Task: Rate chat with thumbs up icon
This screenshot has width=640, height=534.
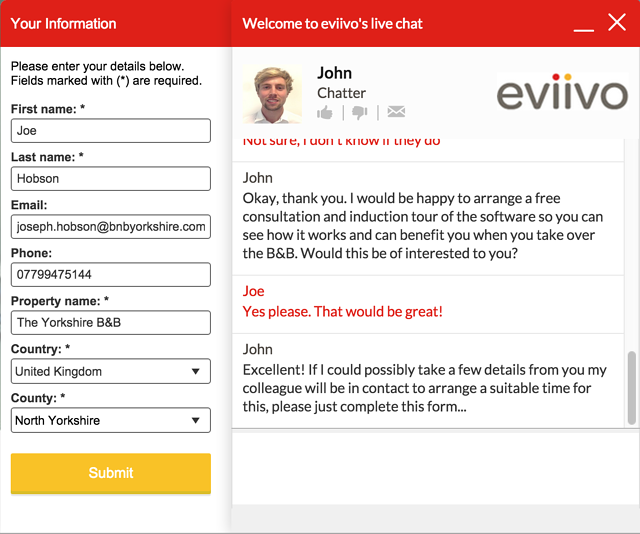Action: pos(325,112)
